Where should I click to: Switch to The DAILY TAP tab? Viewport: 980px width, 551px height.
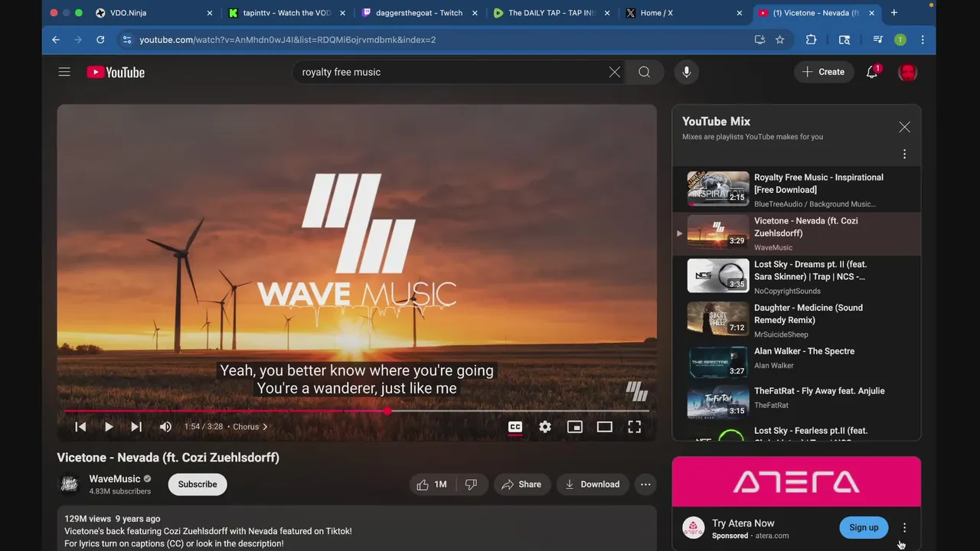point(551,13)
